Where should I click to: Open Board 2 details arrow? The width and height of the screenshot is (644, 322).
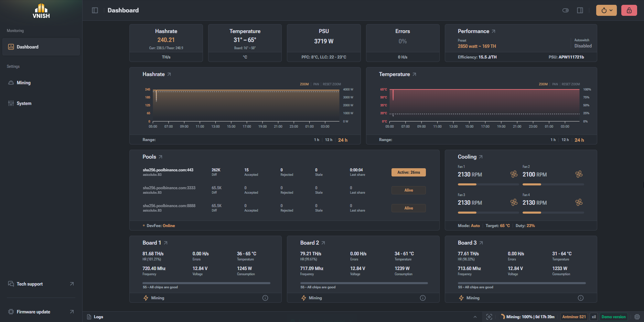tap(323, 243)
